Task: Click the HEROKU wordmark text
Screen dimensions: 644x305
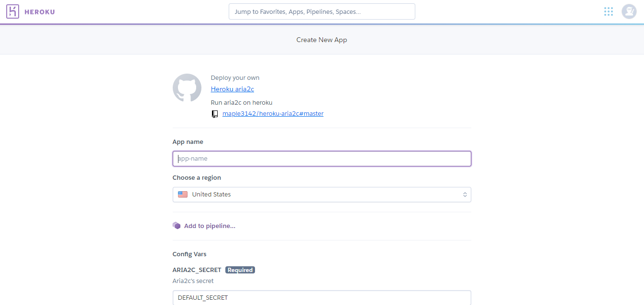Action: (x=40, y=12)
